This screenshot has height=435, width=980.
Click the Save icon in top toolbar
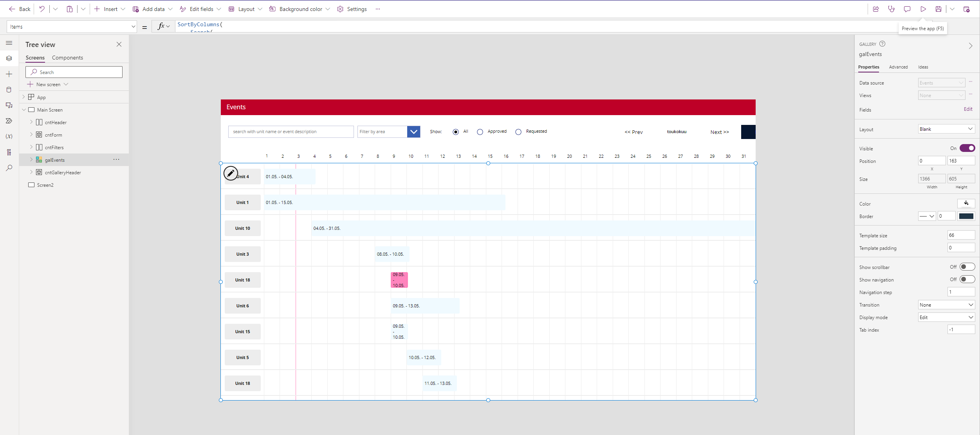(x=938, y=9)
